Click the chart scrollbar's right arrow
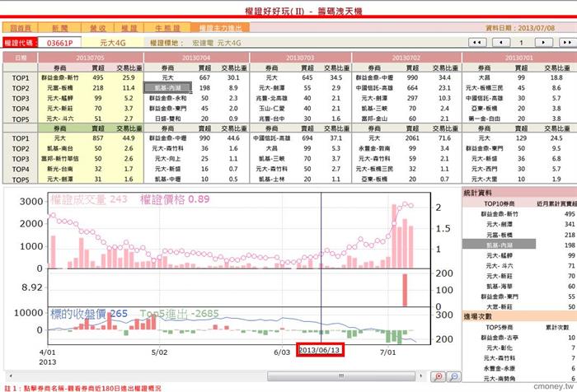 [x=421, y=376]
